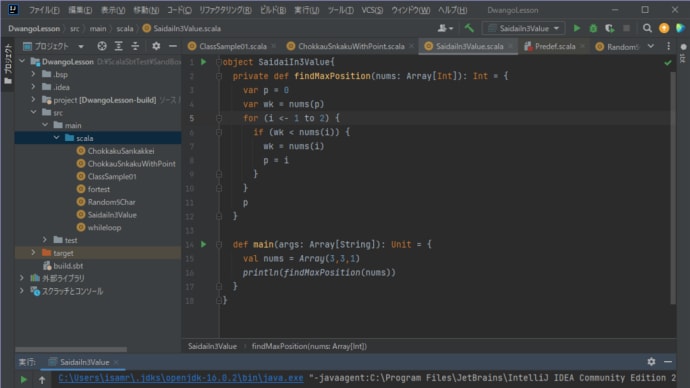Open the リファクタリング menu
This screenshot has width=690, height=388.
[x=225, y=10]
